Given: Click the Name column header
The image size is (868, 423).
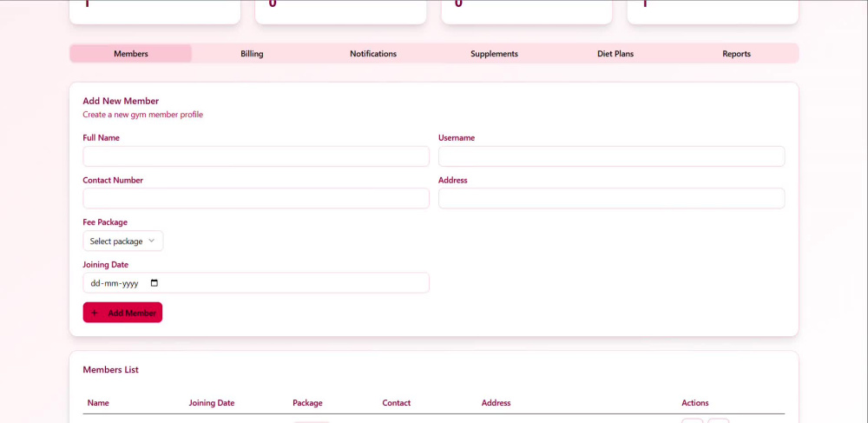Looking at the screenshot, I should pyautogui.click(x=98, y=402).
